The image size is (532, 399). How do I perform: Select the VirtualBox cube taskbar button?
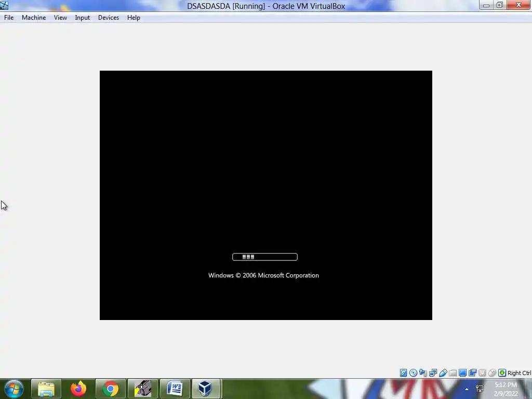[x=206, y=389]
